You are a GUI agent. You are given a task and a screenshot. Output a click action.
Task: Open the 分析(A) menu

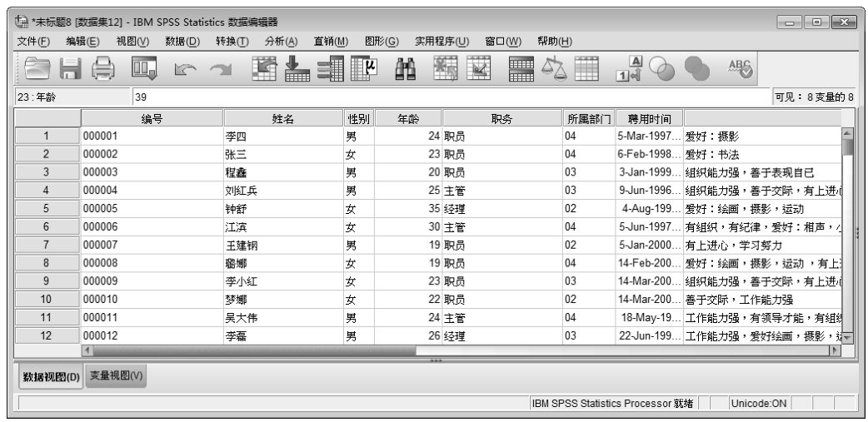(x=282, y=42)
